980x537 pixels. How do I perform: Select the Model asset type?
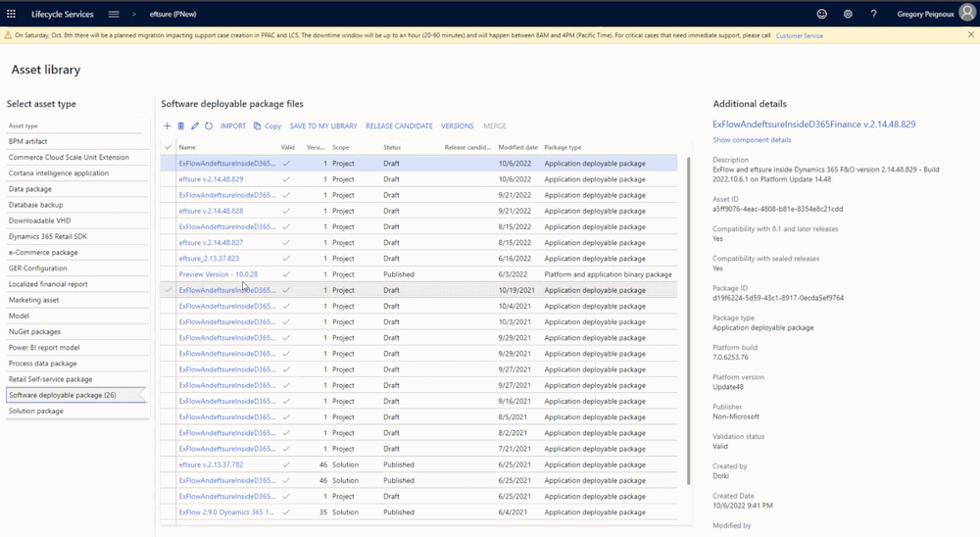[77, 316]
